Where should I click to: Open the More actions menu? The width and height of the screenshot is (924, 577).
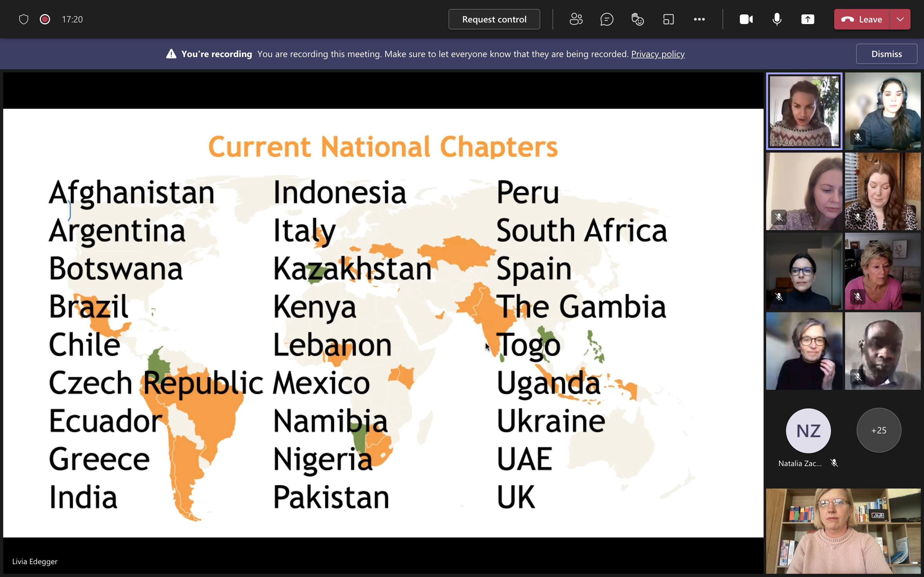point(699,19)
